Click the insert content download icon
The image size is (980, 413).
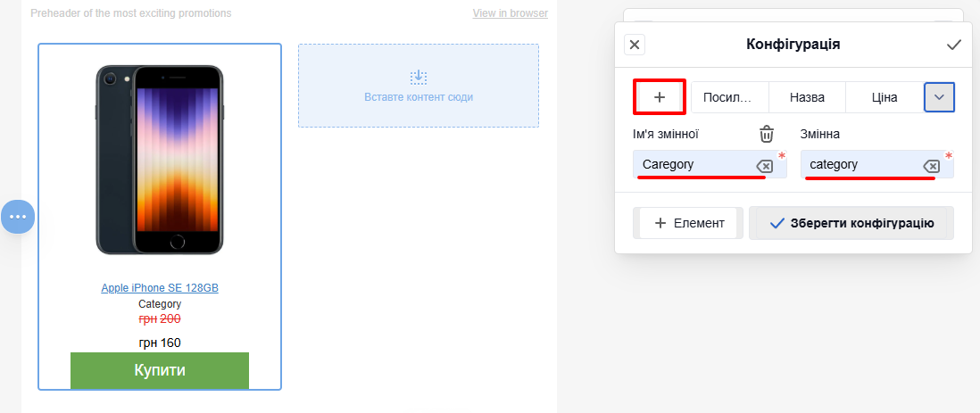418,77
